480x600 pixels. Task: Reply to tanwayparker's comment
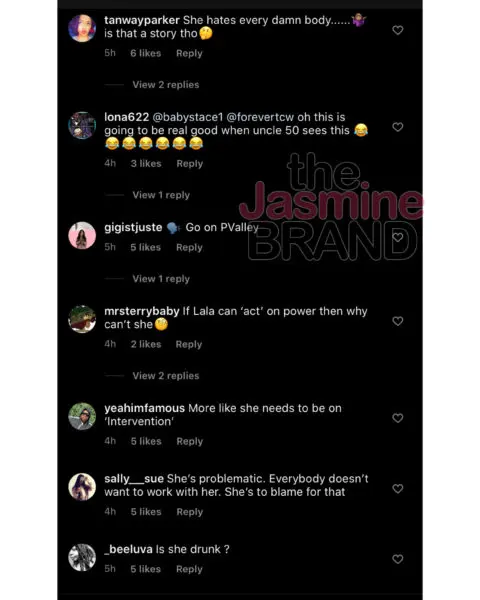189,53
